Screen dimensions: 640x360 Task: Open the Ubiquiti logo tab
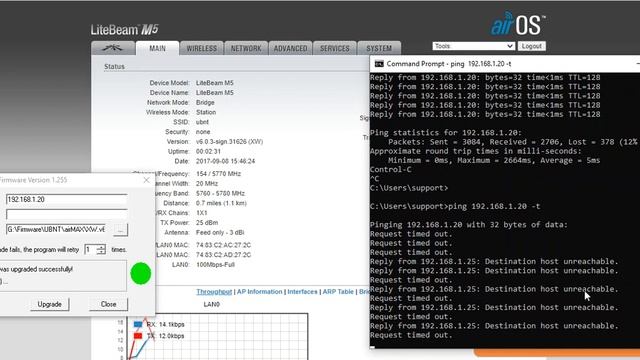pos(113,48)
